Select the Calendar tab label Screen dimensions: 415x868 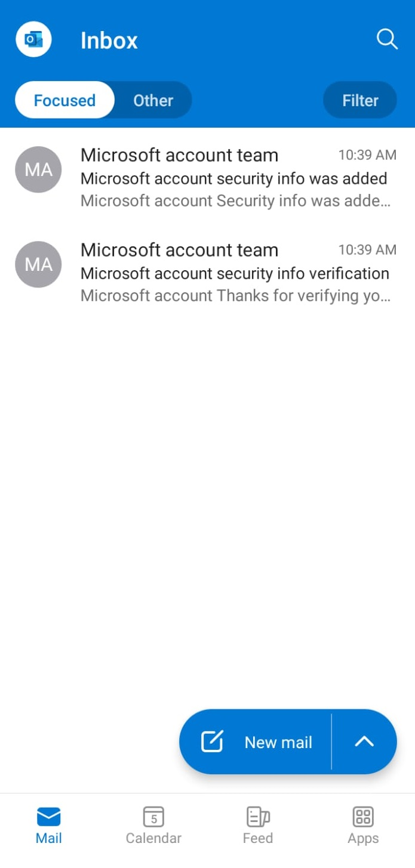coord(153,838)
